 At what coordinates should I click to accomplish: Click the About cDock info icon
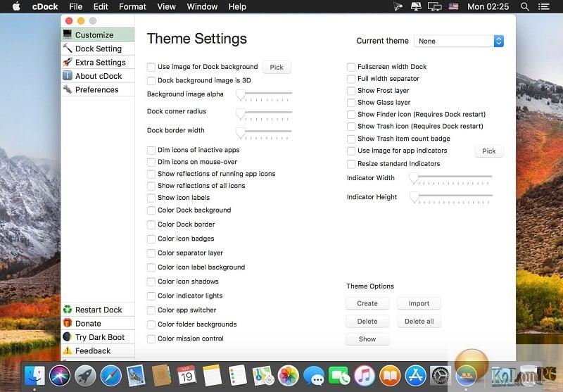(x=67, y=75)
